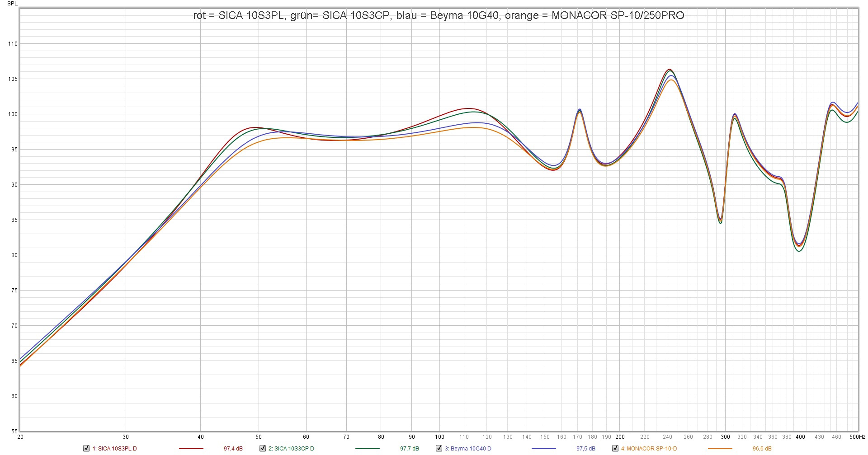Image resolution: width=868 pixels, height=455 pixels.
Task: Click the 100 frequency axis label
Action: click(439, 437)
